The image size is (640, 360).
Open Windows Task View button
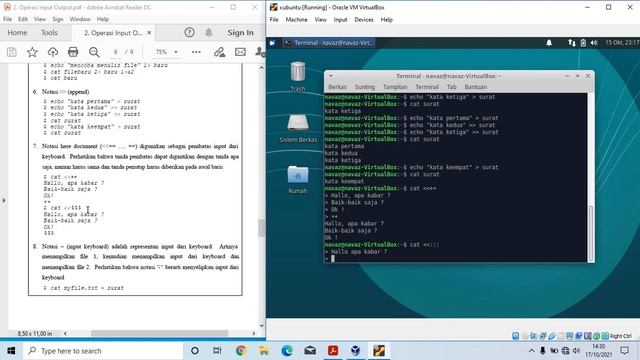coord(217,351)
